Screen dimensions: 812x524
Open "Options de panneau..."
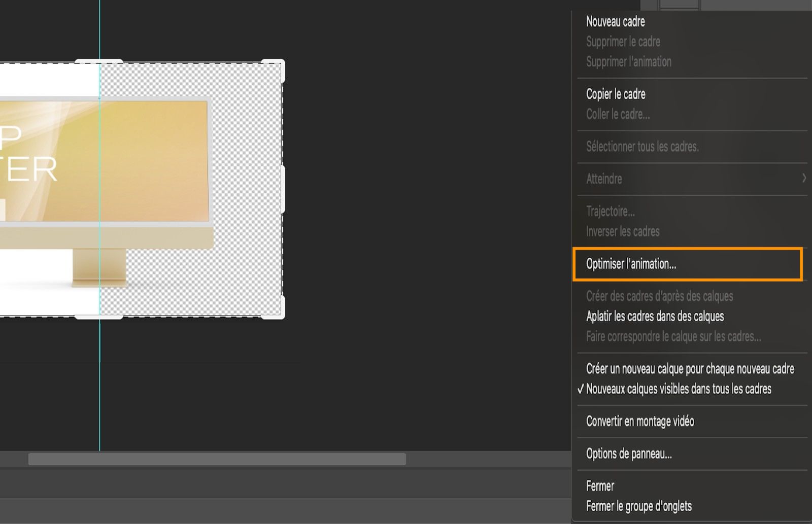click(x=629, y=454)
